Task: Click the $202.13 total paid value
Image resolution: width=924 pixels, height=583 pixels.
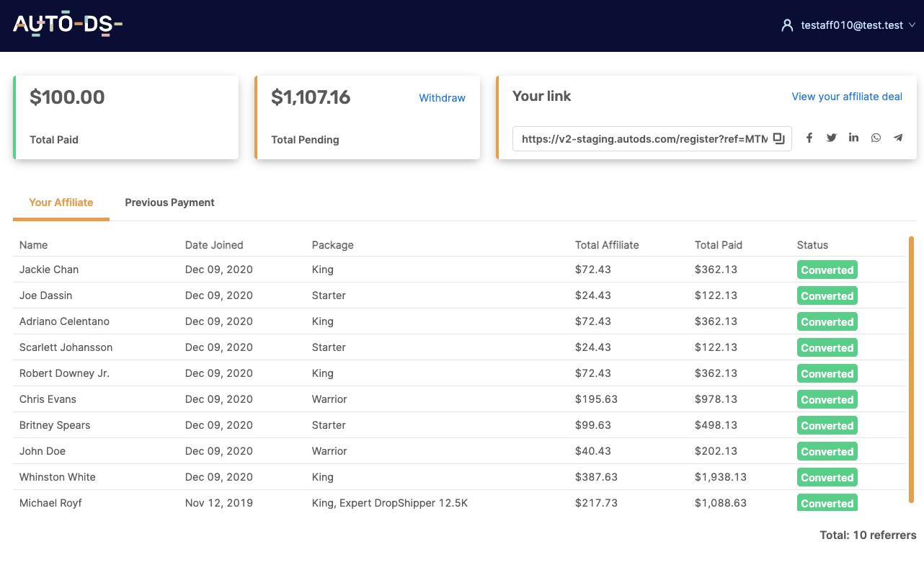Action: click(x=716, y=451)
